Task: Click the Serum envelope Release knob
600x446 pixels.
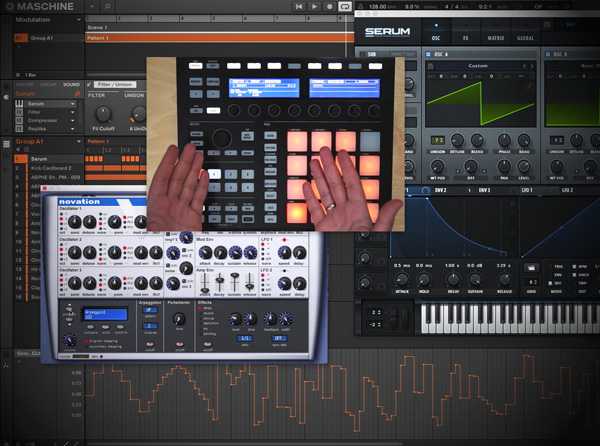Action: pos(504,280)
